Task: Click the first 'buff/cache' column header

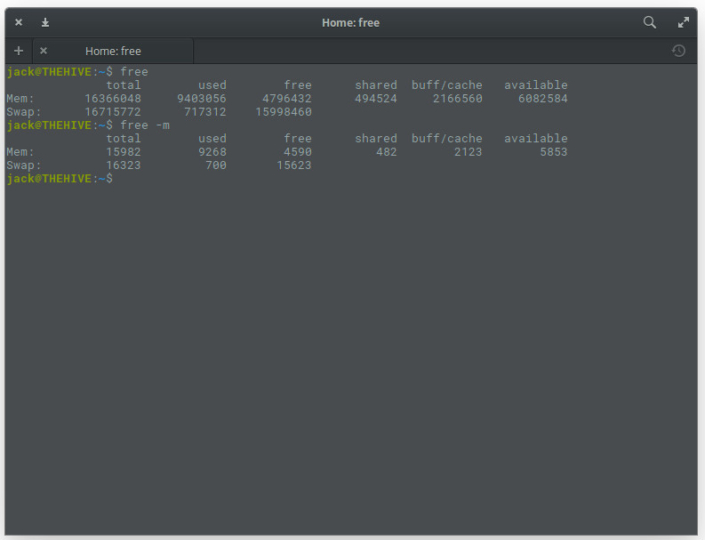Action: [x=447, y=85]
